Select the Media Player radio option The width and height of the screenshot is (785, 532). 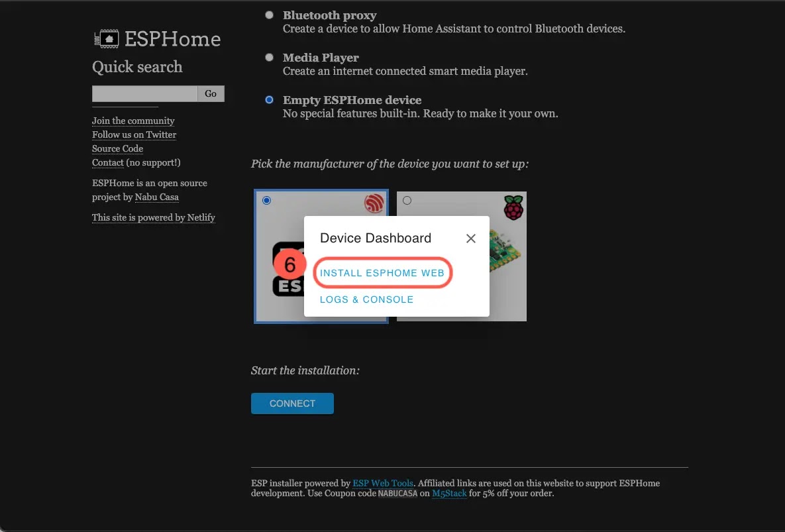click(x=270, y=58)
